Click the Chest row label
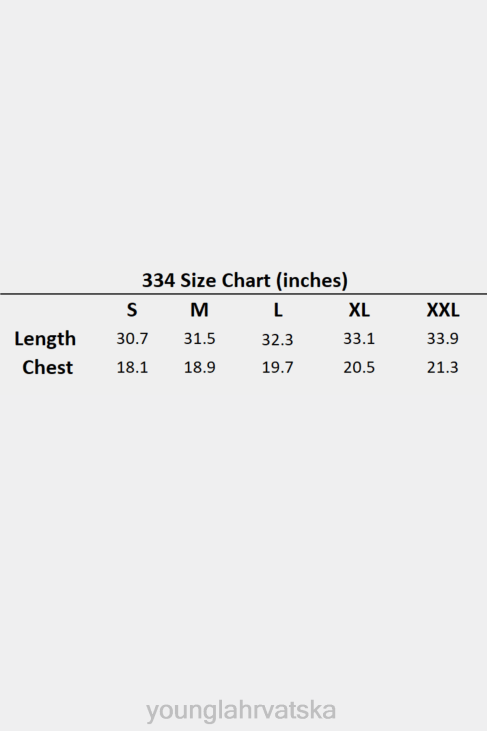The height and width of the screenshot is (731, 487). click(48, 367)
